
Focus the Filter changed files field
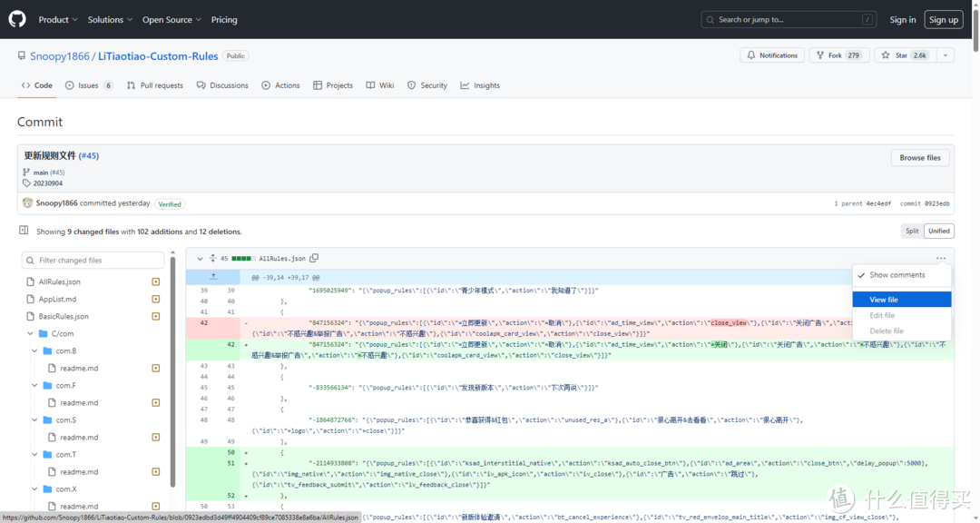[x=93, y=261]
